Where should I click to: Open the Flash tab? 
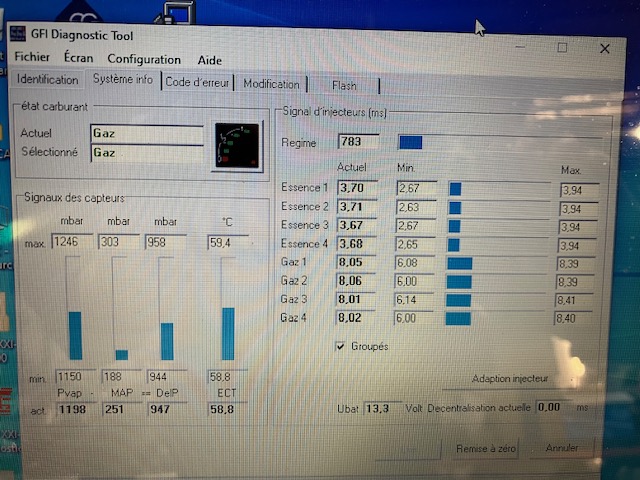pyautogui.click(x=344, y=86)
